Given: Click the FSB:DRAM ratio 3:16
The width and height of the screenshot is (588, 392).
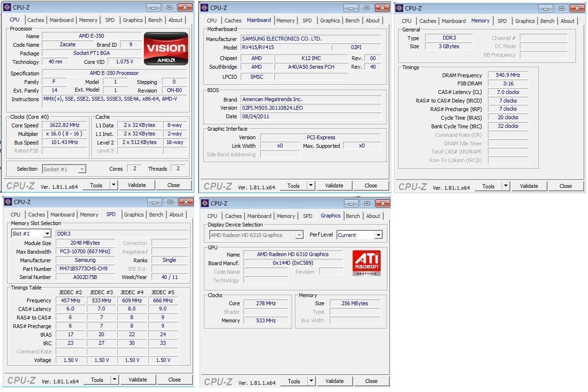Looking at the screenshot, I should [508, 83].
